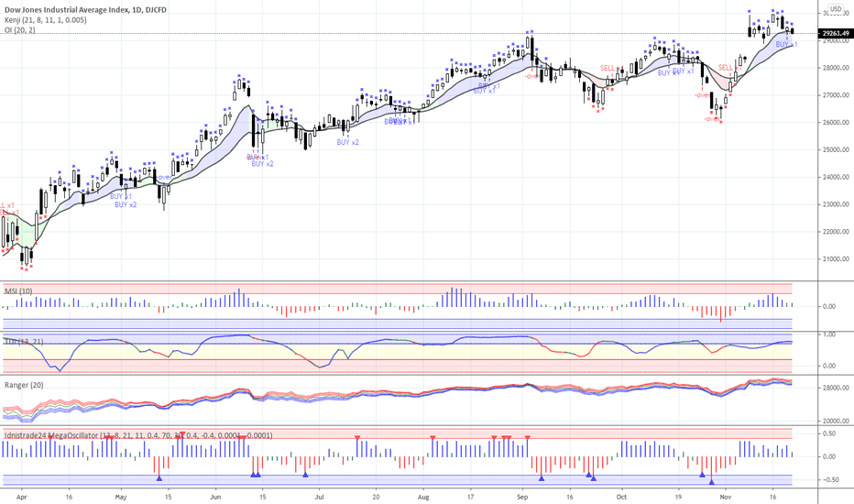The image size is (854, 504).
Task: Select the Ranger (20) indicator label
Action: coord(24,385)
